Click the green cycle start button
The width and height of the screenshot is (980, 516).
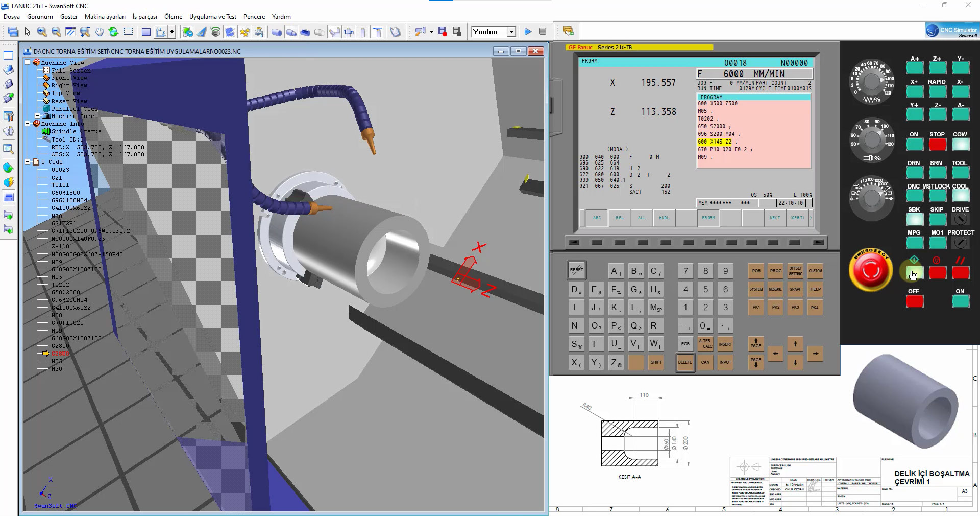(914, 272)
